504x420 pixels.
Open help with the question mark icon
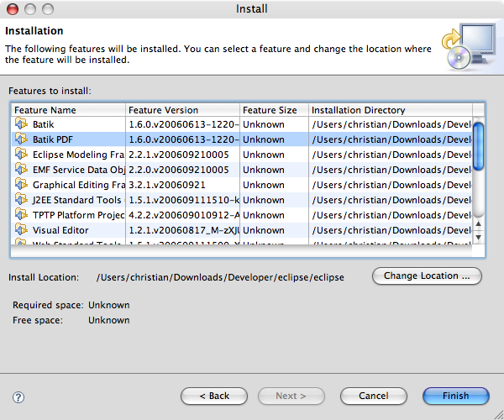[18, 397]
